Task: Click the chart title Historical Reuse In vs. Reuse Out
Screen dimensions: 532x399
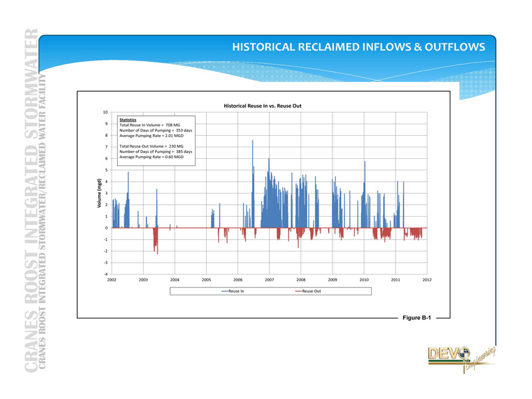Action: 262,106
